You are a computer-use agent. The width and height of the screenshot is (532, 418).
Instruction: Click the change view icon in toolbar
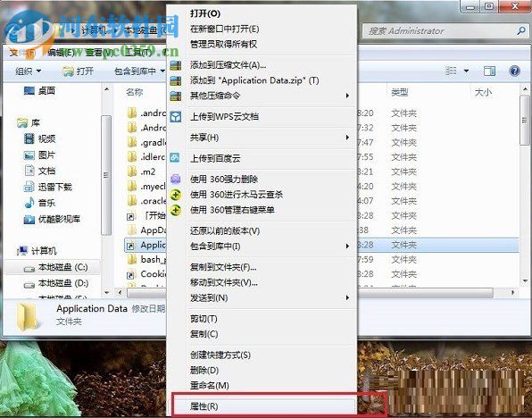(451, 71)
